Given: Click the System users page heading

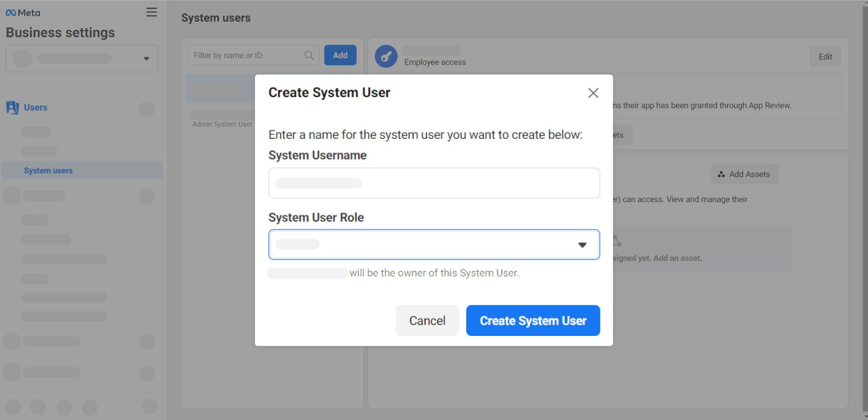Looking at the screenshot, I should [216, 18].
